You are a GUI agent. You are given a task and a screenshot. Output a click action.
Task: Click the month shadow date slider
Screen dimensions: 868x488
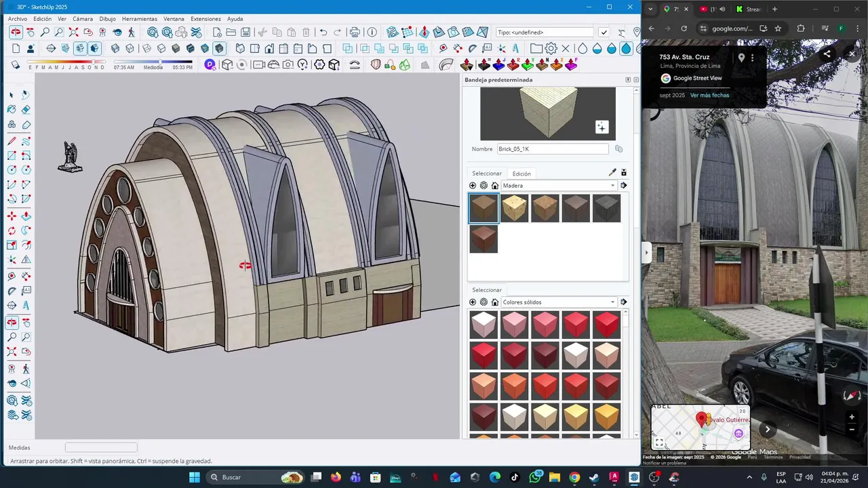coord(66,62)
